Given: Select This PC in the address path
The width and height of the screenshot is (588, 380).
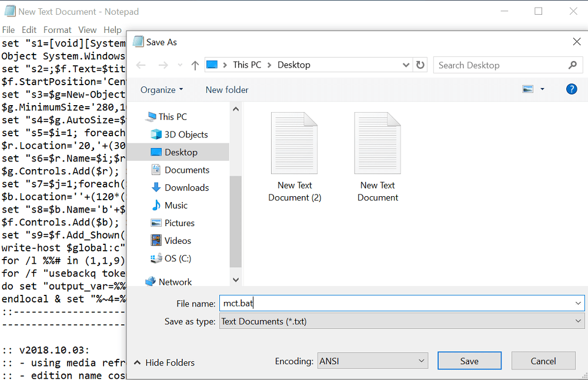Looking at the screenshot, I should [x=247, y=65].
